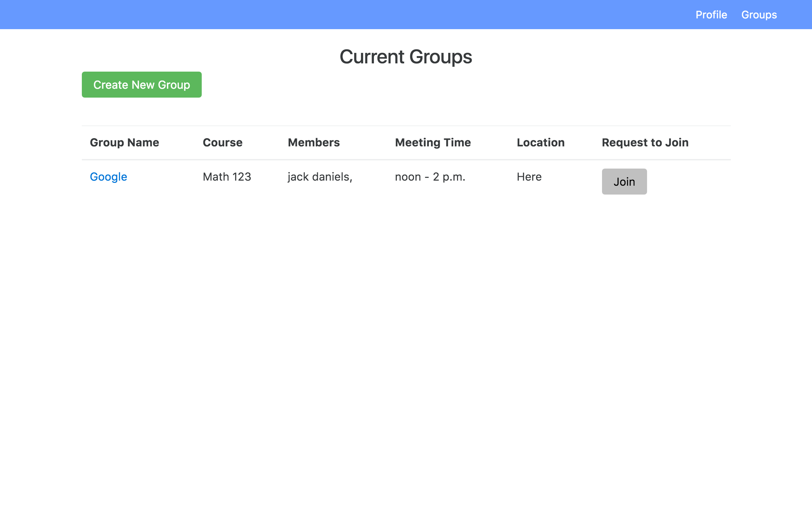Click the divider line above the table

(x=406, y=126)
